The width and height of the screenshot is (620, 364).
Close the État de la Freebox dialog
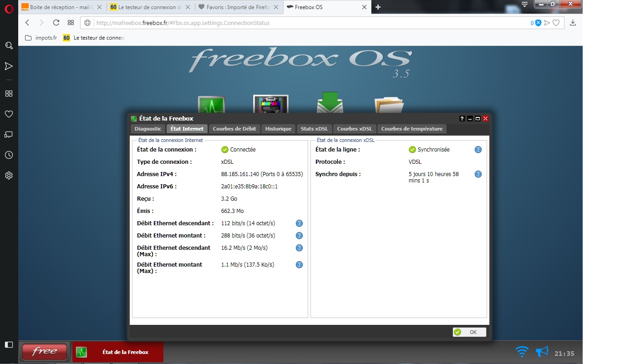(x=485, y=118)
